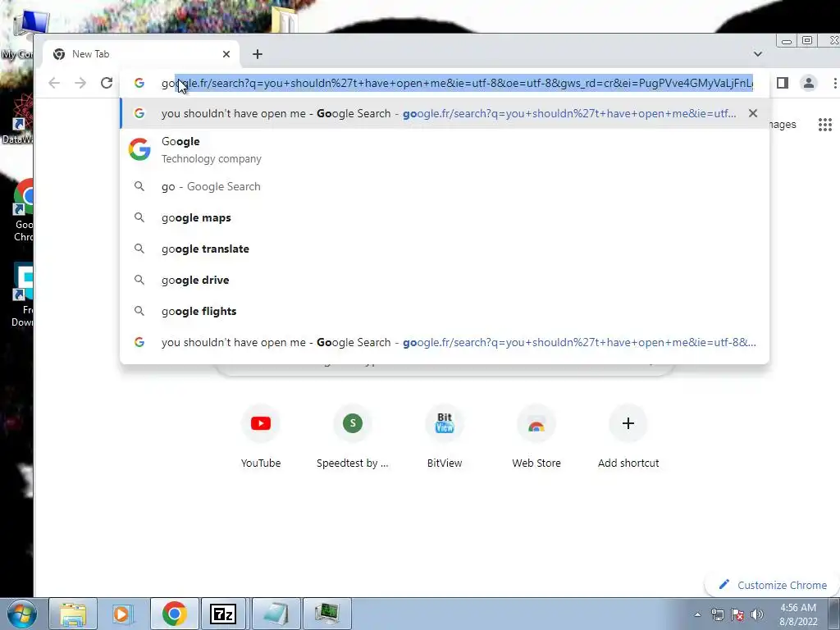Open the Google apps grid icon
Image resolution: width=840 pixels, height=630 pixels.
pyautogui.click(x=825, y=125)
